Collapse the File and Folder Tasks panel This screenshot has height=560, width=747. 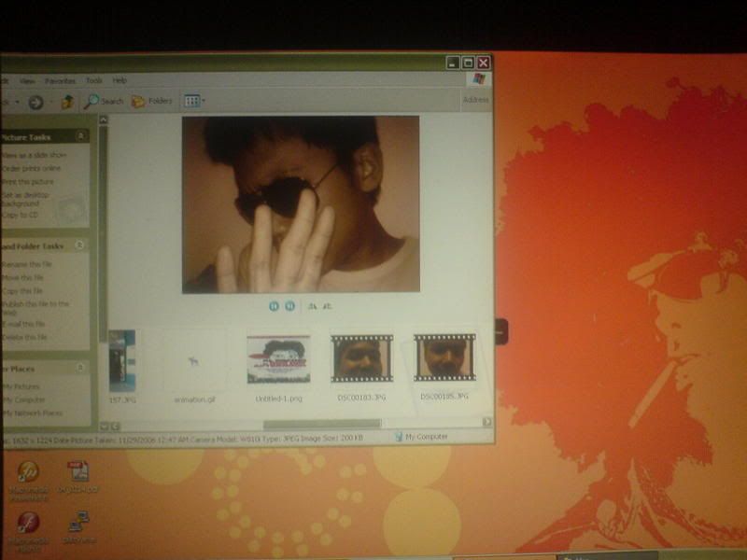[79, 245]
